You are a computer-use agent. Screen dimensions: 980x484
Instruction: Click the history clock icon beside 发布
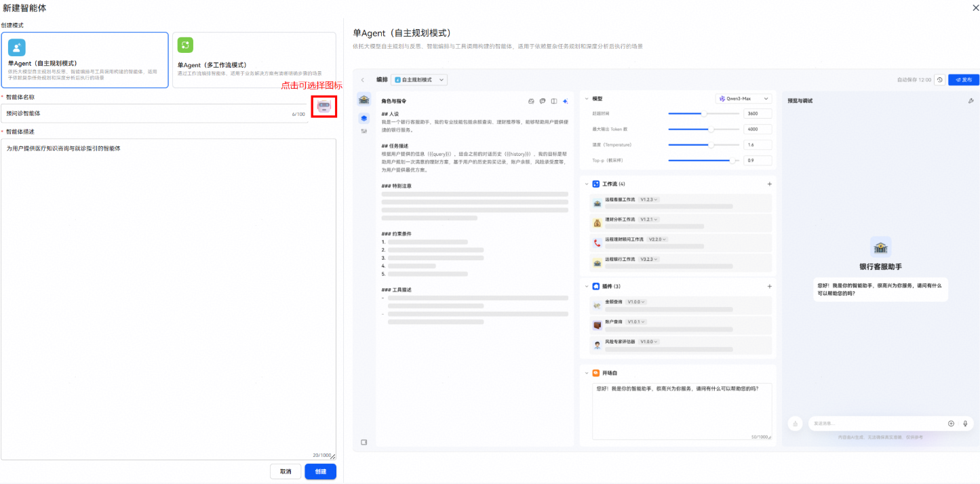939,80
